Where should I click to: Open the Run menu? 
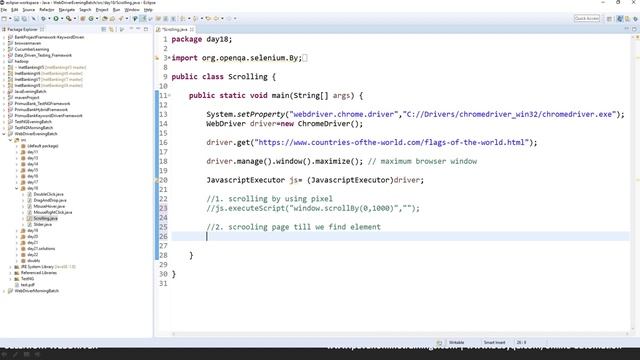coord(116,9)
